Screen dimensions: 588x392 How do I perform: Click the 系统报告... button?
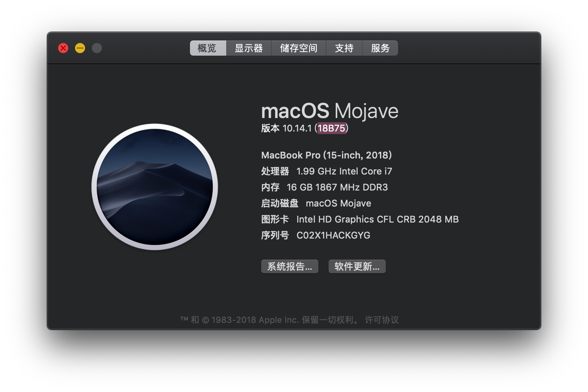pyautogui.click(x=290, y=266)
